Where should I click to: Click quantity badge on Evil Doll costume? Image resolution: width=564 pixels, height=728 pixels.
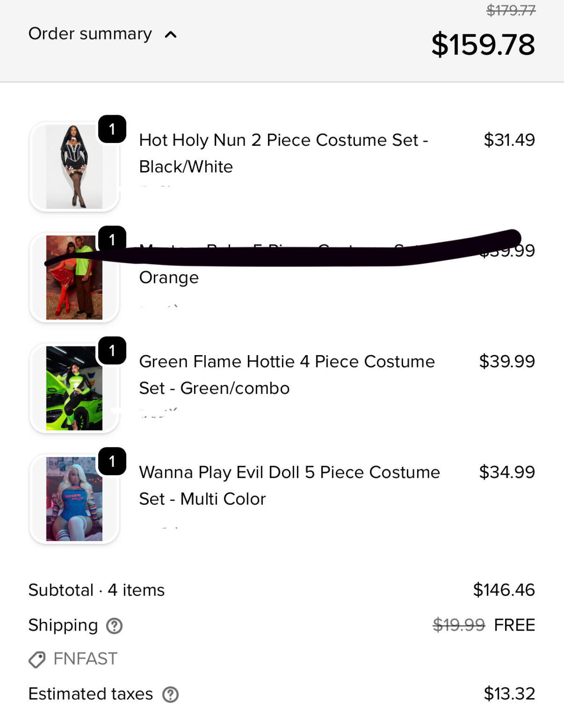(112, 461)
